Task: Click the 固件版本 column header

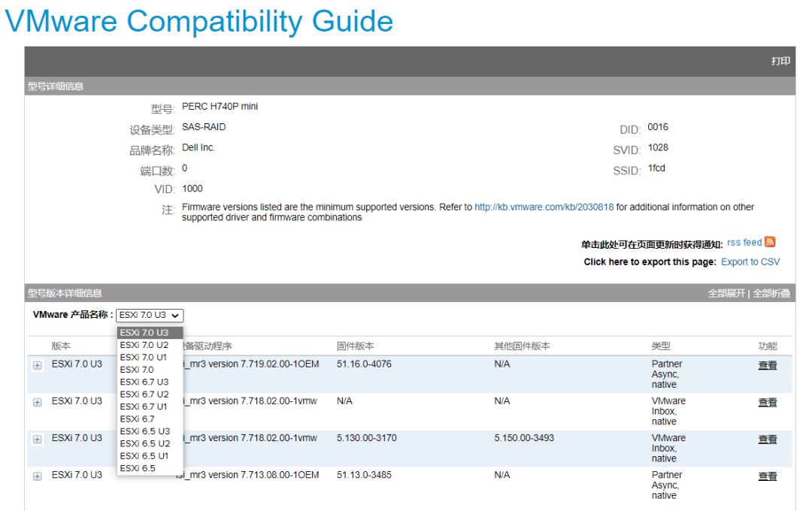Action: tap(355, 346)
